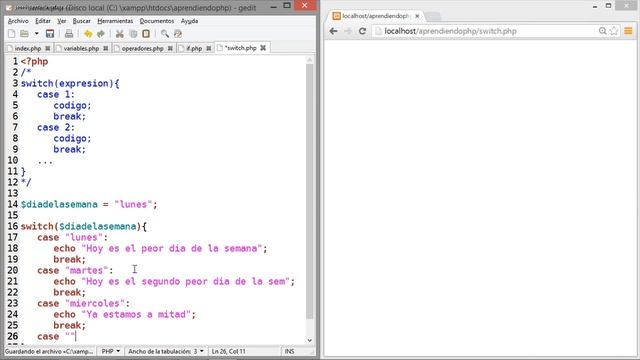Switch to the if.php tab
Image resolution: width=640 pixels, height=360 pixels.
pos(194,48)
